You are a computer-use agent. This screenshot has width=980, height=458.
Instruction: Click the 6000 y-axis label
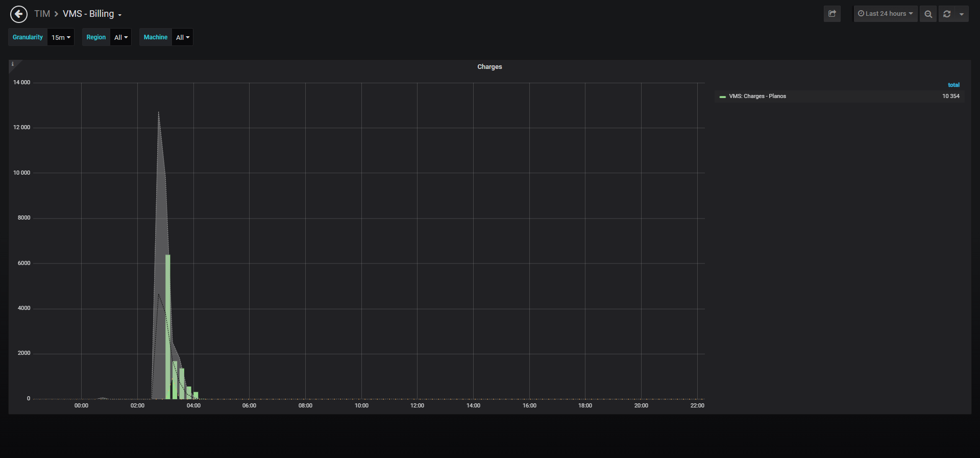(24, 263)
